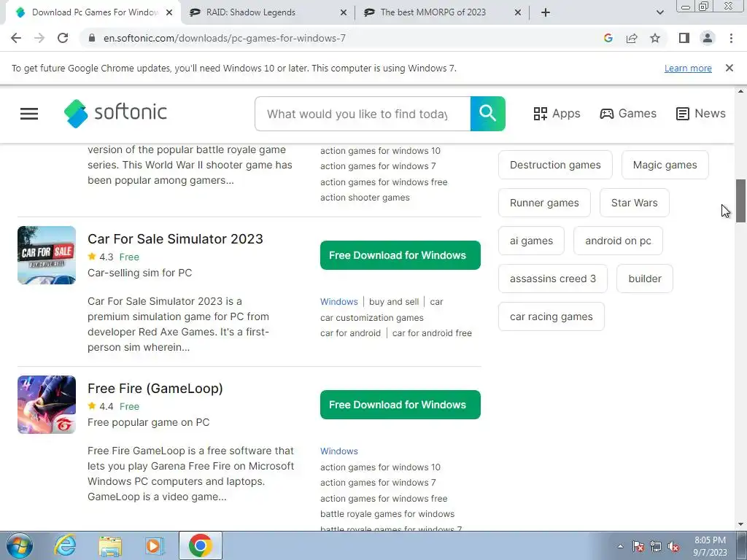
Task: Select the Magic games tag
Action: point(665,165)
